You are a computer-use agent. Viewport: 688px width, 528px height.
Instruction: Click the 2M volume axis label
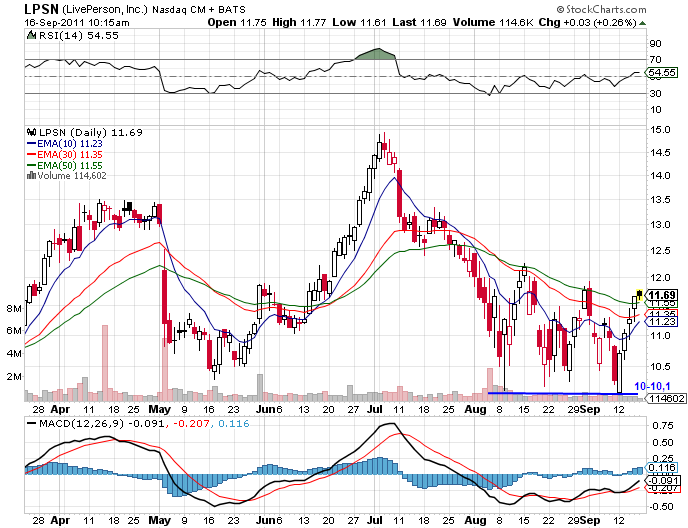tap(14, 377)
